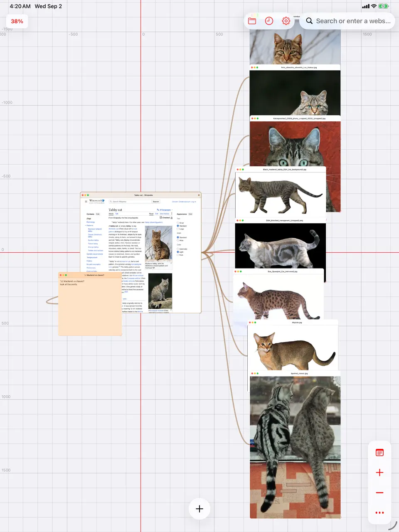This screenshot has width=399, height=532.
Task: Open the folder icon in the top toolbar
Action: tap(252, 21)
